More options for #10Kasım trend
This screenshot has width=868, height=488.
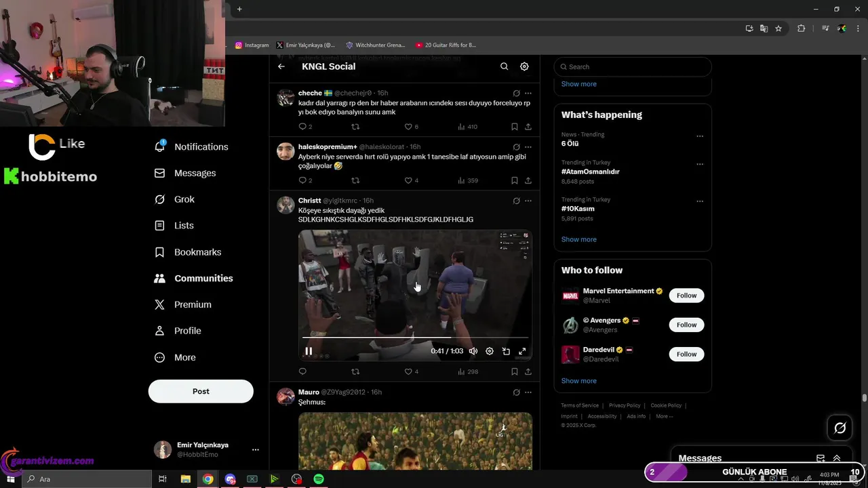700,201
